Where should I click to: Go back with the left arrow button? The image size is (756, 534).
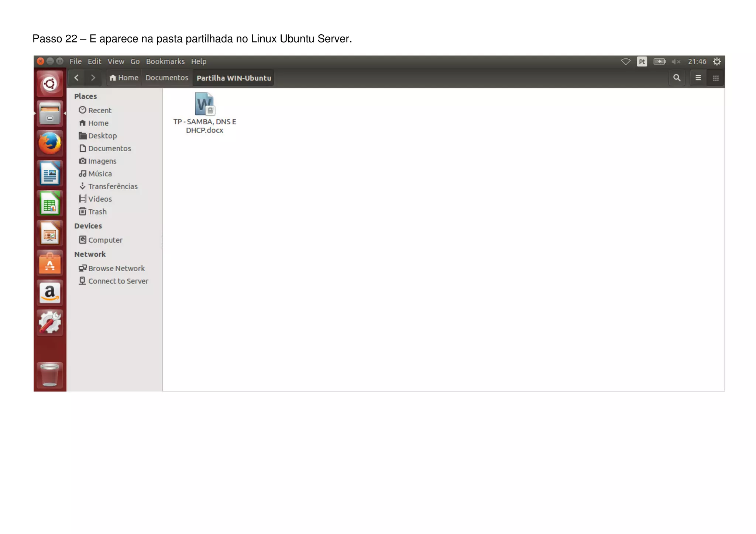tap(76, 78)
